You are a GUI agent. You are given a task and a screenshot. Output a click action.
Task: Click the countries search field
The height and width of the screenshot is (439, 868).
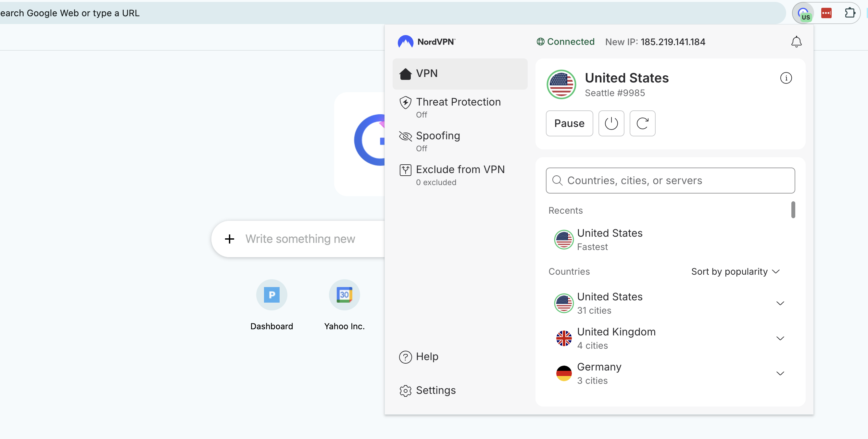pos(670,181)
